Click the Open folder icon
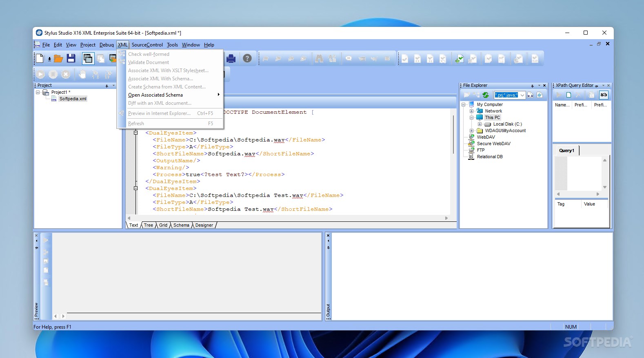Screen dimensions: 644x358 (x=58, y=58)
